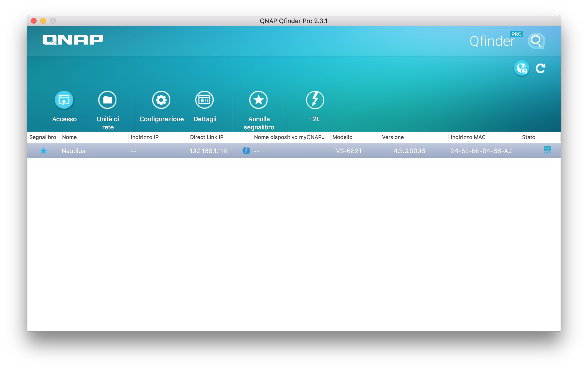Image resolution: width=588 pixels, height=370 pixels.
Task: Open Unità di rete network drives
Action: click(107, 100)
